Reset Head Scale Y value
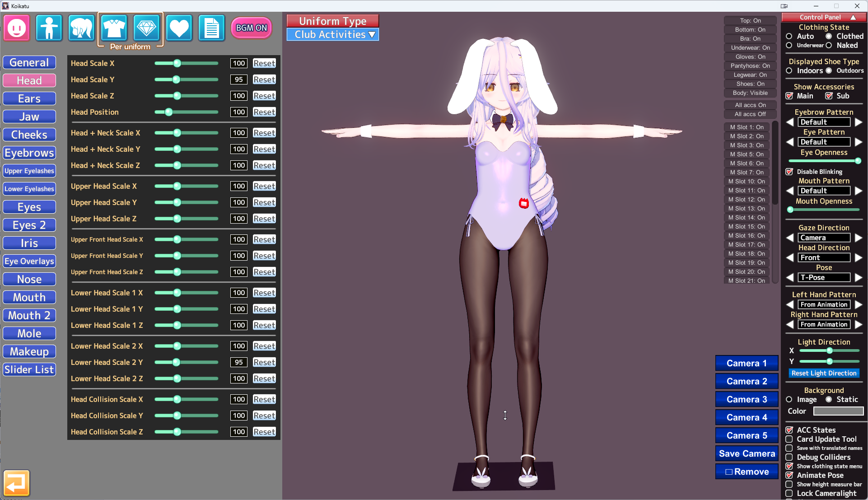 pyautogui.click(x=264, y=79)
